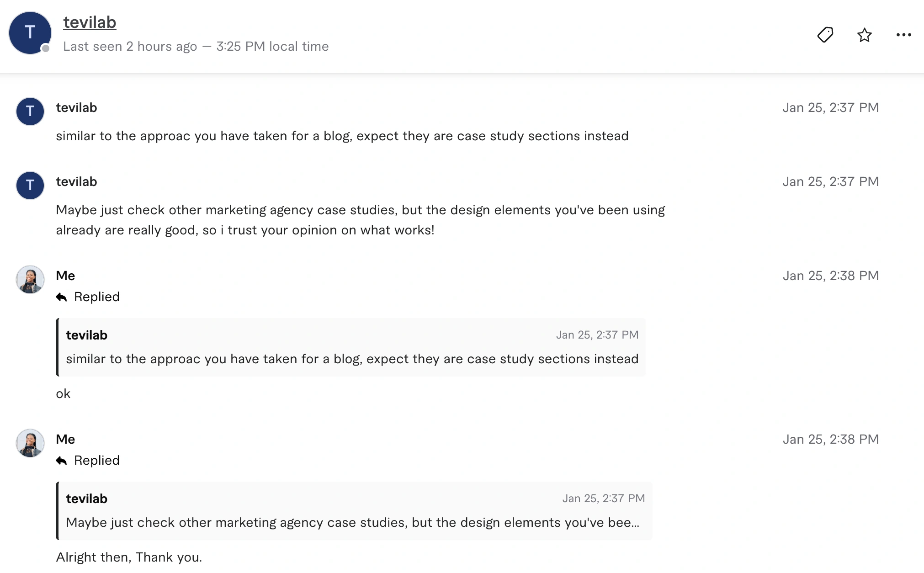Click my profile photo beside the "Alright then" reply

[x=30, y=443]
